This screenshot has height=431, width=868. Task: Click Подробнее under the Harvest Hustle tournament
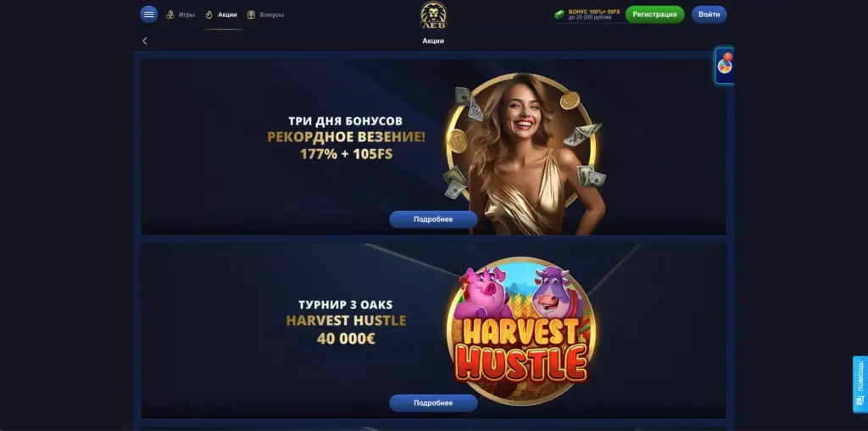coord(433,403)
